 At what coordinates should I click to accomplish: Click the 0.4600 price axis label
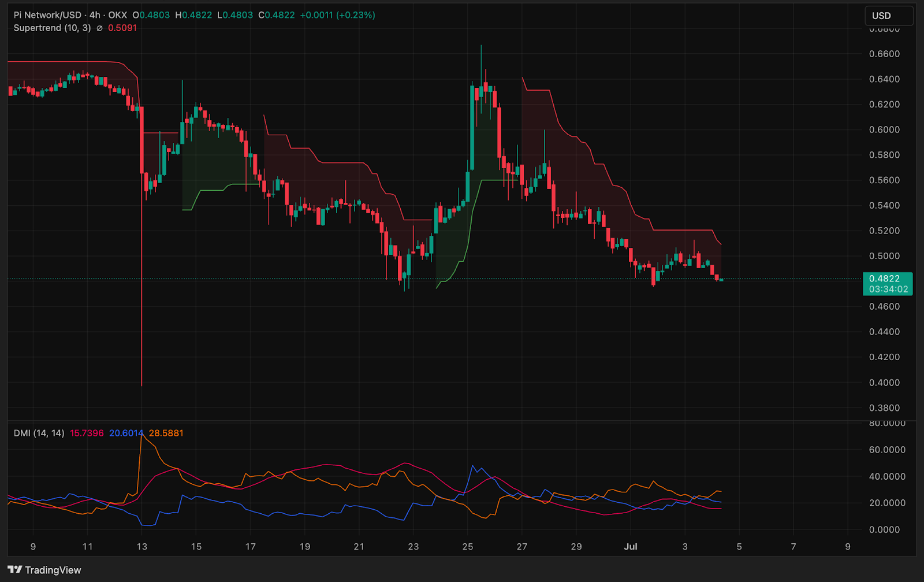pyautogui.click(x=884, y=306)
